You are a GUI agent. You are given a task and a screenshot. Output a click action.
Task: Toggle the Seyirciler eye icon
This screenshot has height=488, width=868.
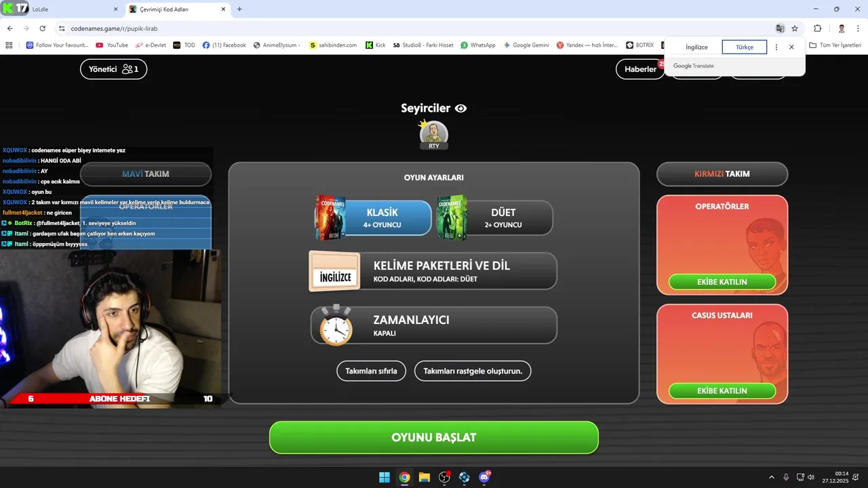point(460,108)
